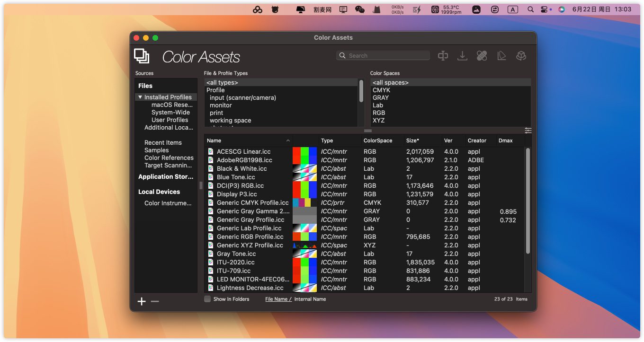Collapse the Installed Profiles tree node

(140, 97)
